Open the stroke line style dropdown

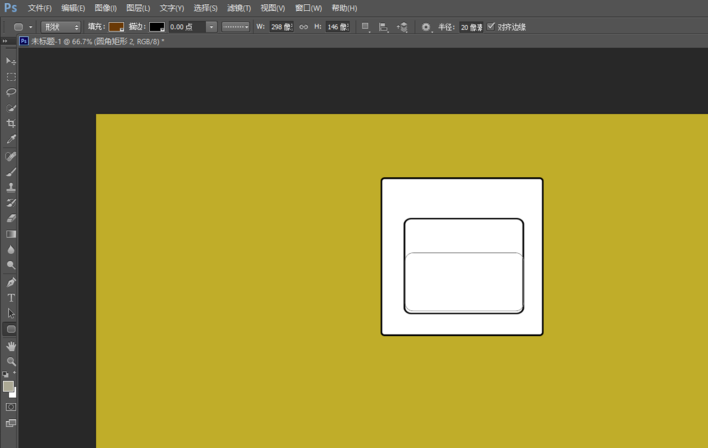(x=236, y=27)
